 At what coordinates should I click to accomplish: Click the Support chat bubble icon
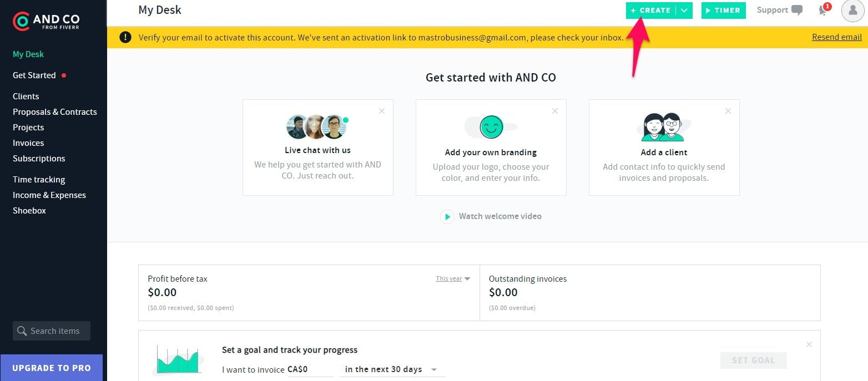(x=797, y=11)
